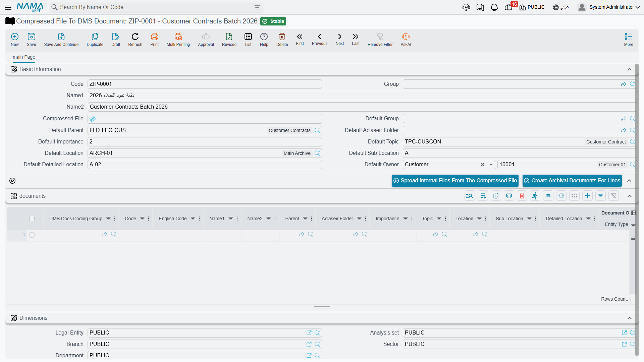Jump to the Last record
Viewport: 644px width, 362px height.
(356, 39)
